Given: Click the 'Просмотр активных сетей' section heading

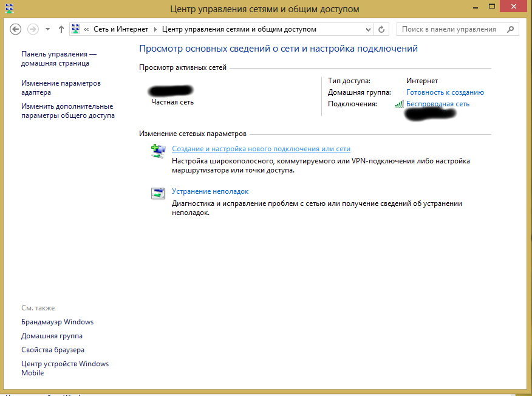Looking at the screenshot, I should tap(183, 67).
